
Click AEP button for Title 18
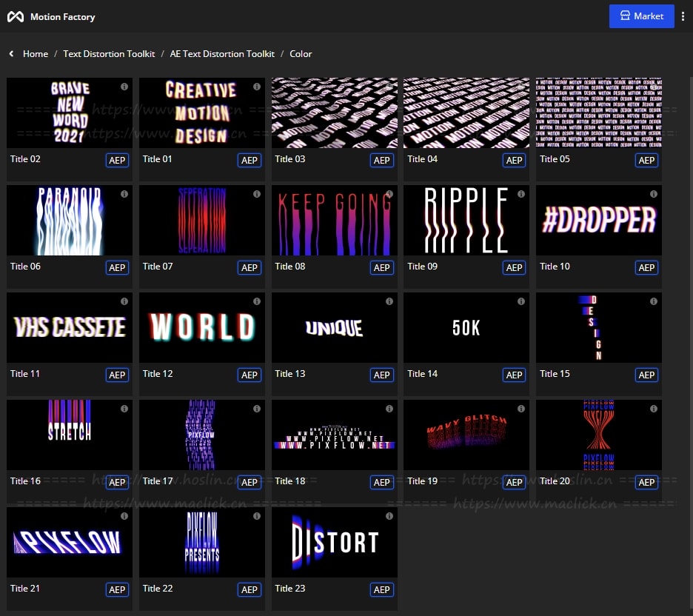[382, 483]
